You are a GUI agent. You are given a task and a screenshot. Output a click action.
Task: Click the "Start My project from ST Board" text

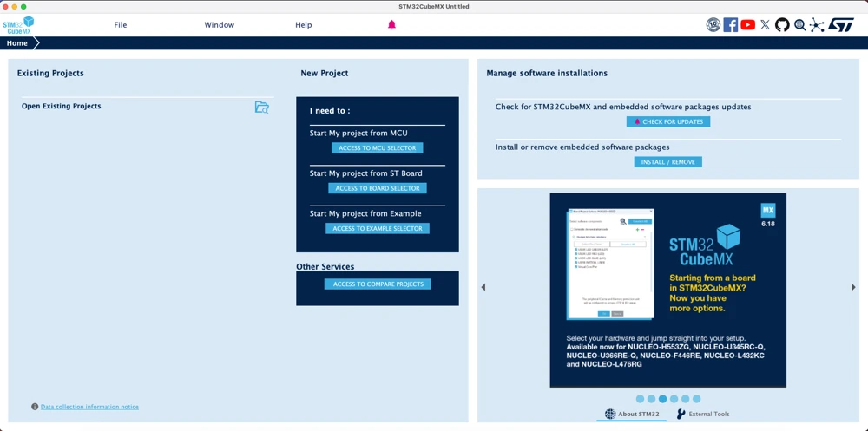point(366,173)
